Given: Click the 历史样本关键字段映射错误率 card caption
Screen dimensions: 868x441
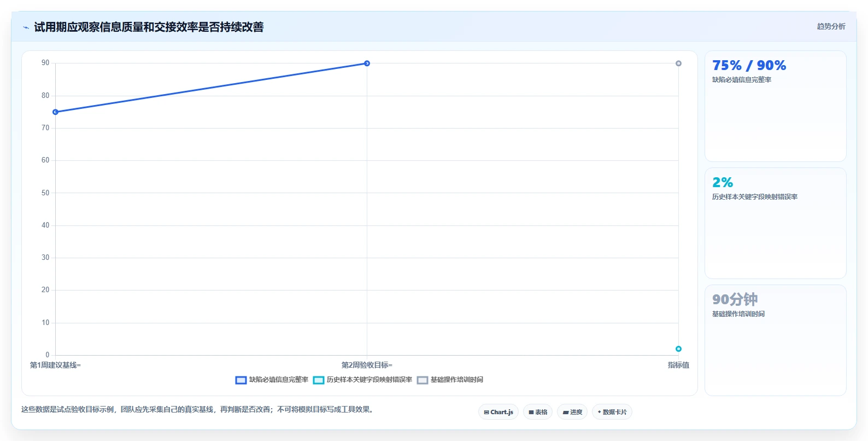Looking at the screenshot, I should coord(754,197).
